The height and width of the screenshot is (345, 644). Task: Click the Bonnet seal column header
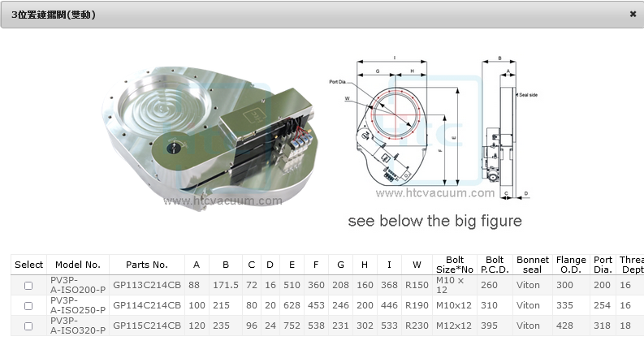coord(533,265)
